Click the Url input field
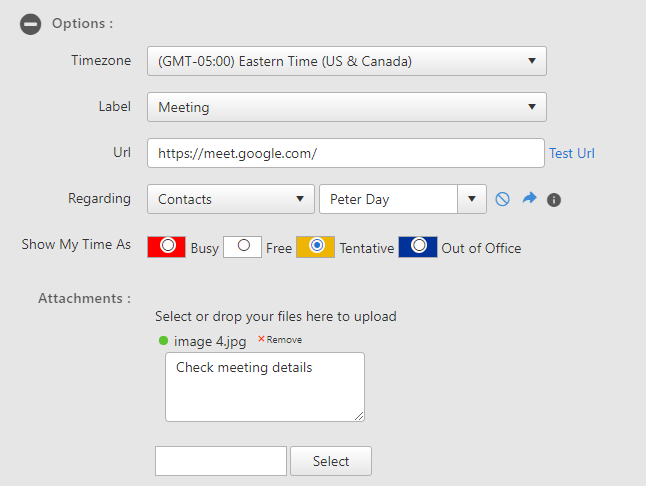 346,153
